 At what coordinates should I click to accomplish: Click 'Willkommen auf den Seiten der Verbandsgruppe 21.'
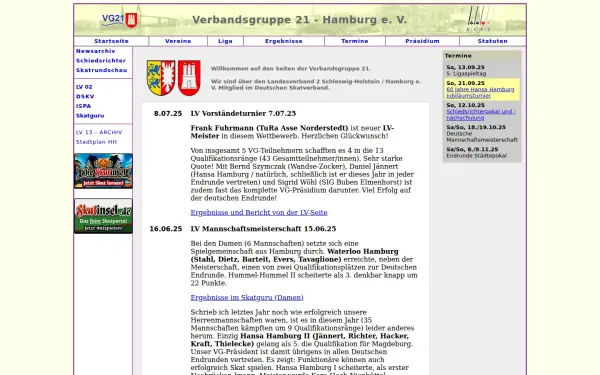coord(291,69)
